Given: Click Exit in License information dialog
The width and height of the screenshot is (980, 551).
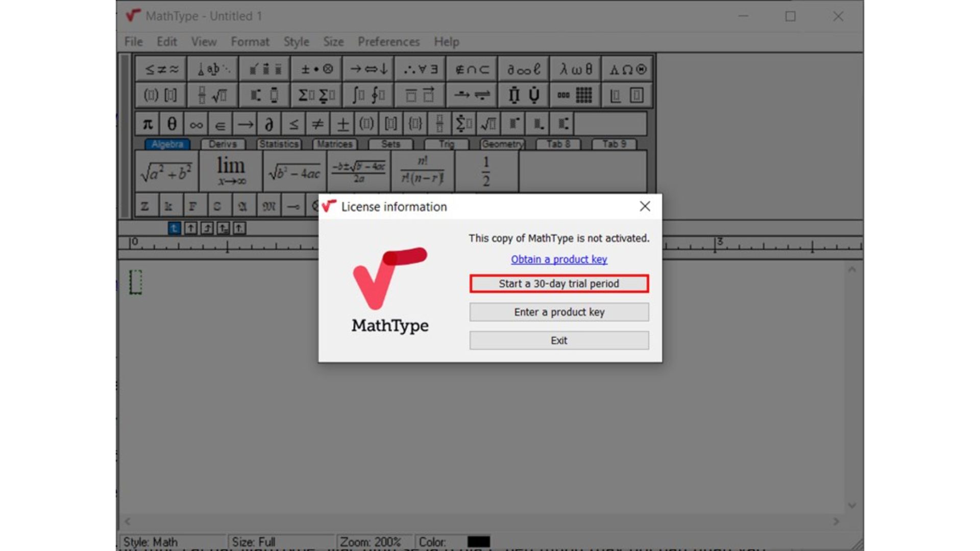Looking at the screenshot, I should click(559, 340).
